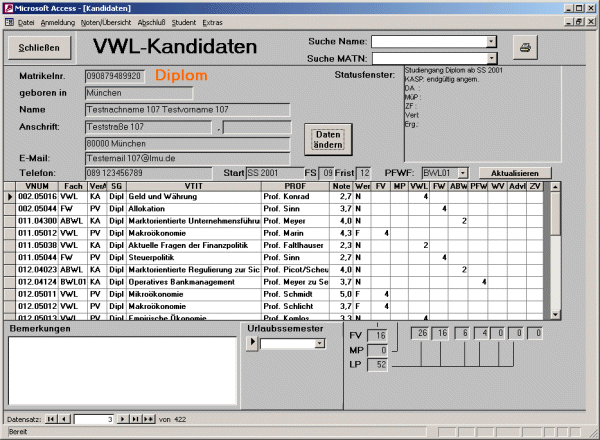Create new record navigation button
Viewport: 600px width, 440px height.
pos(150,419)
